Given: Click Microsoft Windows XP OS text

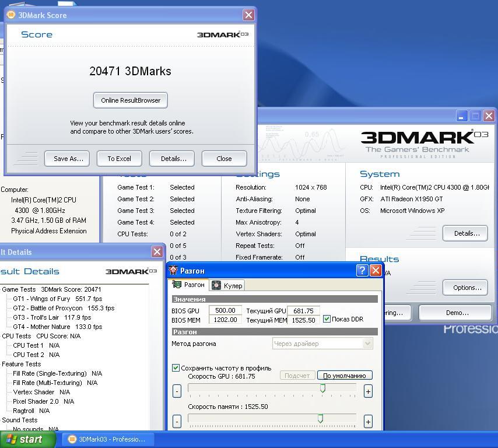Looking at the screenshot, I should 412,211.
